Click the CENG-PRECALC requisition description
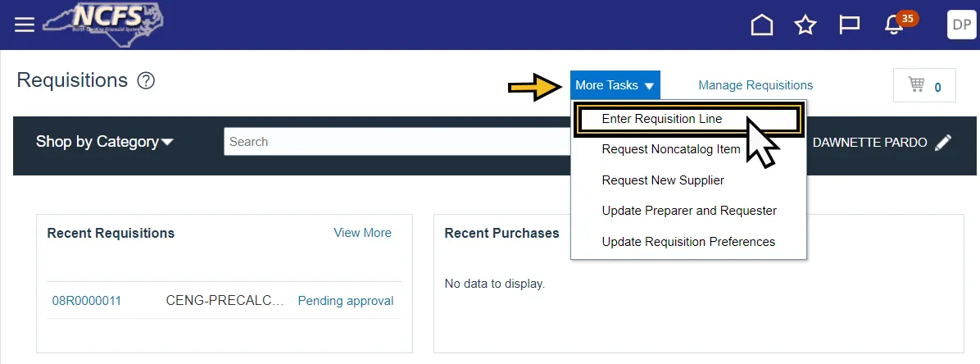This screenshot has width=980, height=364. pyautogui.click(x=225, y=301)
